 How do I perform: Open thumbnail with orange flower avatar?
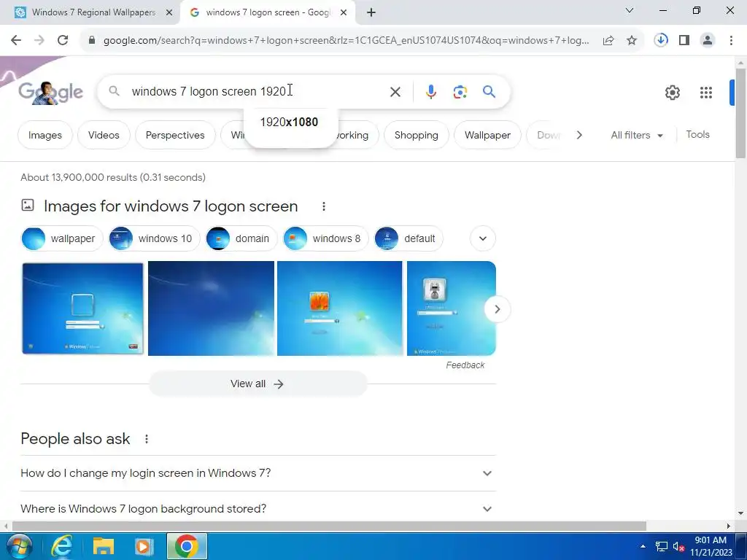pyautogui.click(x=340, y=308)
